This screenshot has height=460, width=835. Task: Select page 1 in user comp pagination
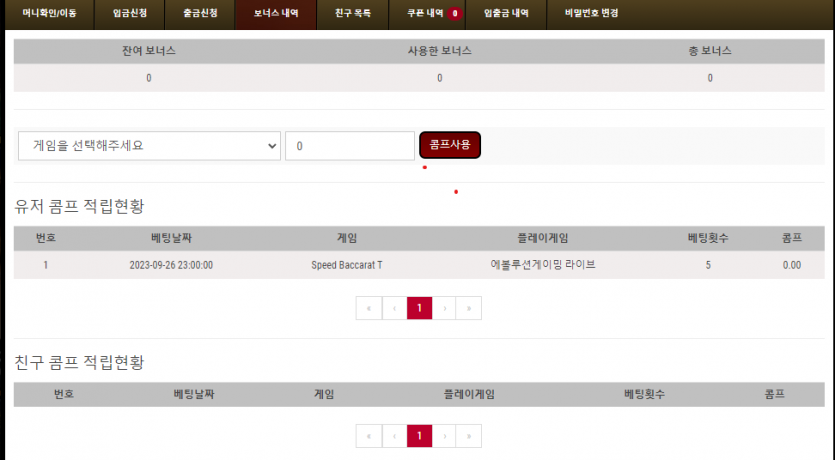[420, 308]
